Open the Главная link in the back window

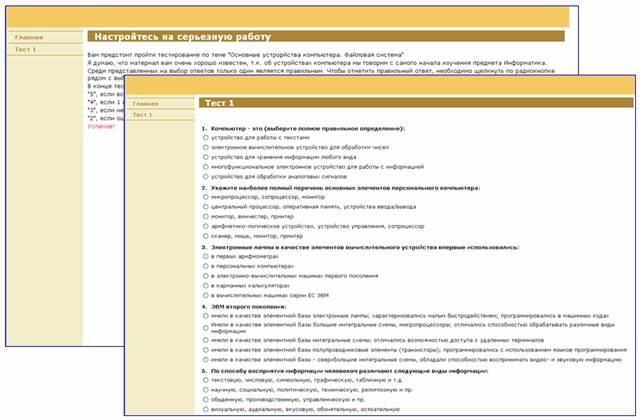29,38
